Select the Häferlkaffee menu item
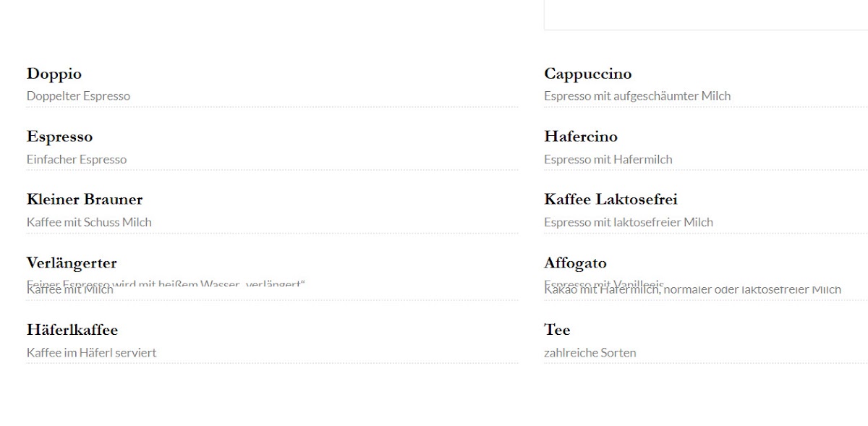868x426 pixels. [72, 330]
